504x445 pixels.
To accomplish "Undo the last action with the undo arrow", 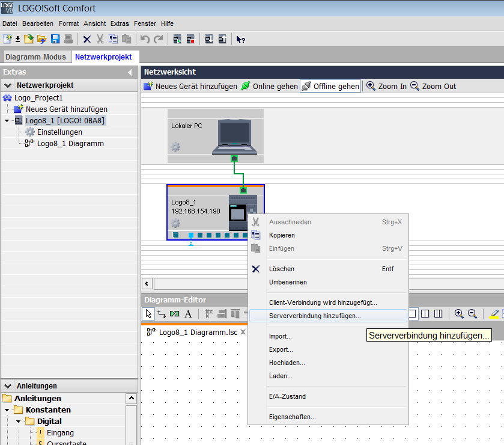I will click(x=145, y=39).
